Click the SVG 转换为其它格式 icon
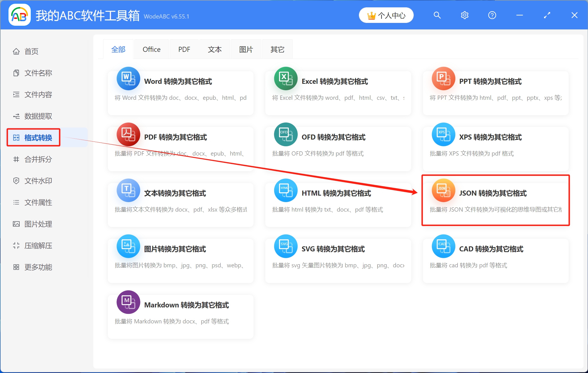588x373 pixels. [285, 246]
